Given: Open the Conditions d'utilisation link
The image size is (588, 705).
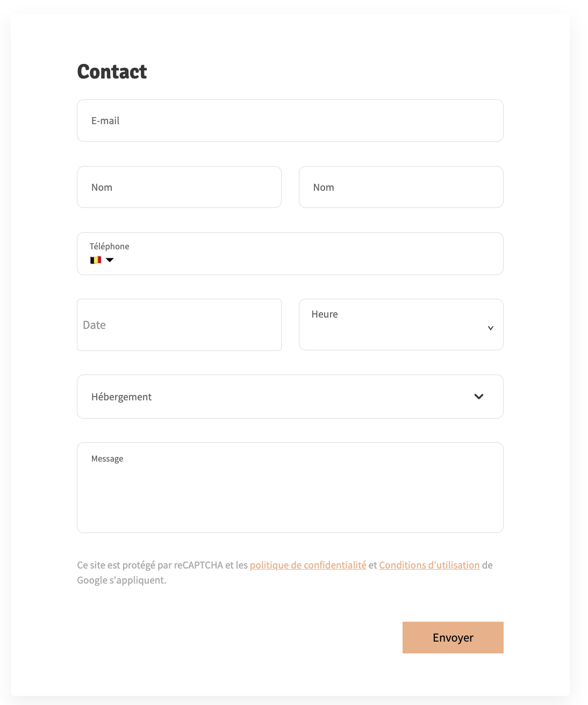Looking at the screenshot, I should pos(429,565).
